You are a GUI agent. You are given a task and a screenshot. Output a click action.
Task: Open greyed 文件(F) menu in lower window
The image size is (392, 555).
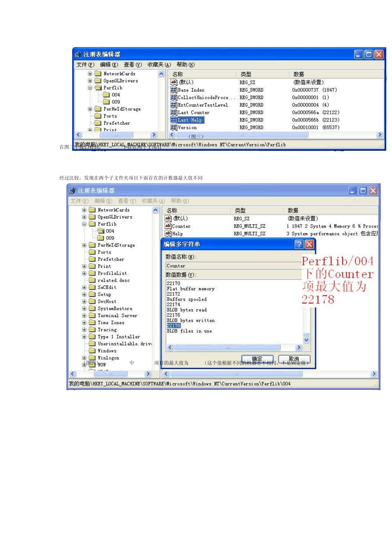pyautogui.click(x=79, y=201)
